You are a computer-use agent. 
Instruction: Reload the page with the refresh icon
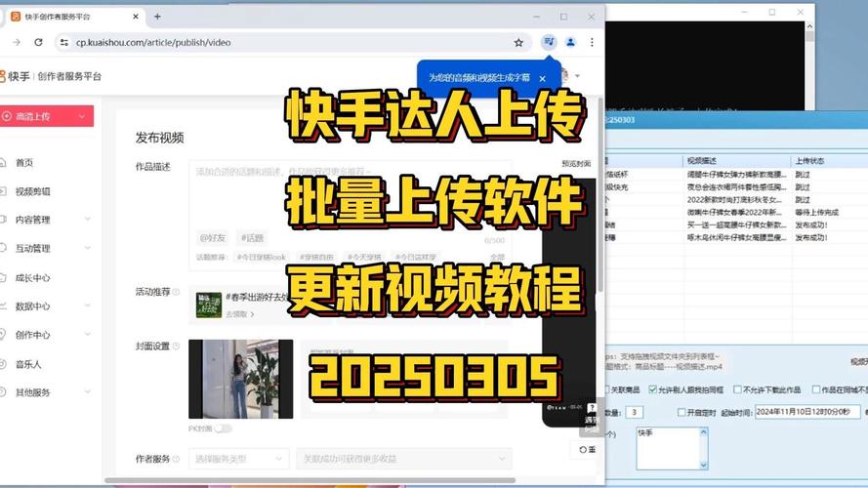tap(38, 43)
